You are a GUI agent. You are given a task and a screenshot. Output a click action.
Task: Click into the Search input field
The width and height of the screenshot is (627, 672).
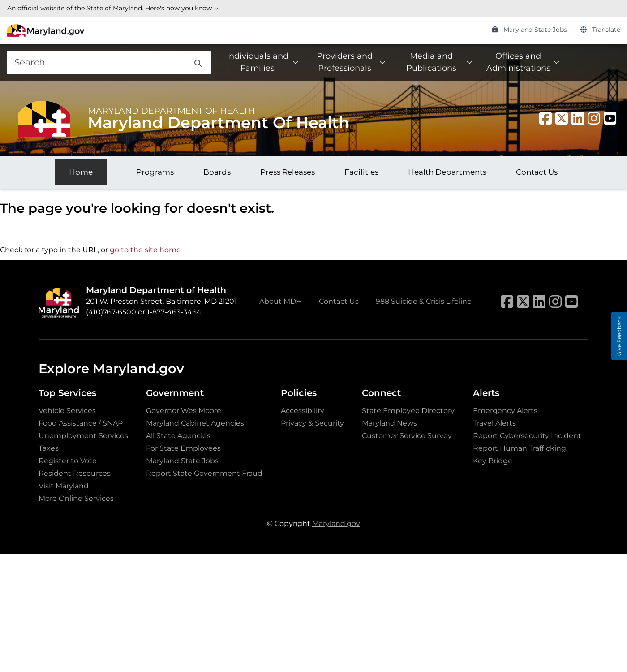pos(99,62)
